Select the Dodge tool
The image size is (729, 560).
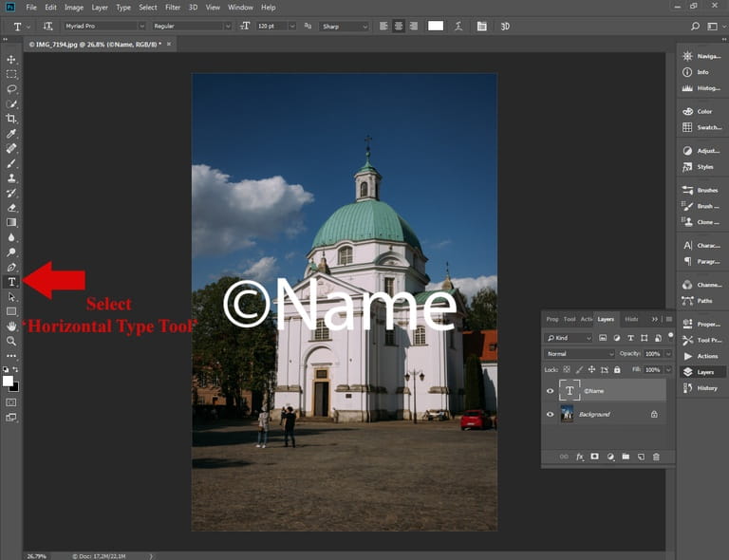click(11, 252)
